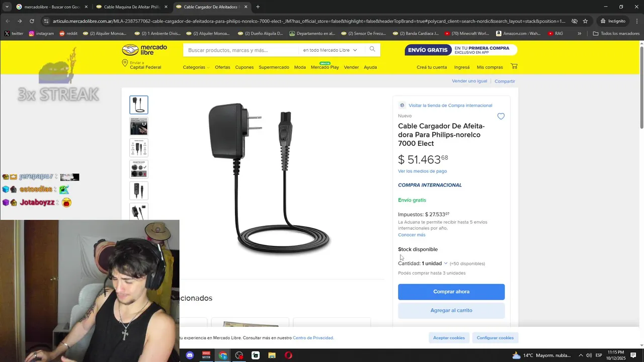The height and width of the screenshot is (362, 644).
Task: Click the Mercado Libre logo
Action: (x=144, y=50)
